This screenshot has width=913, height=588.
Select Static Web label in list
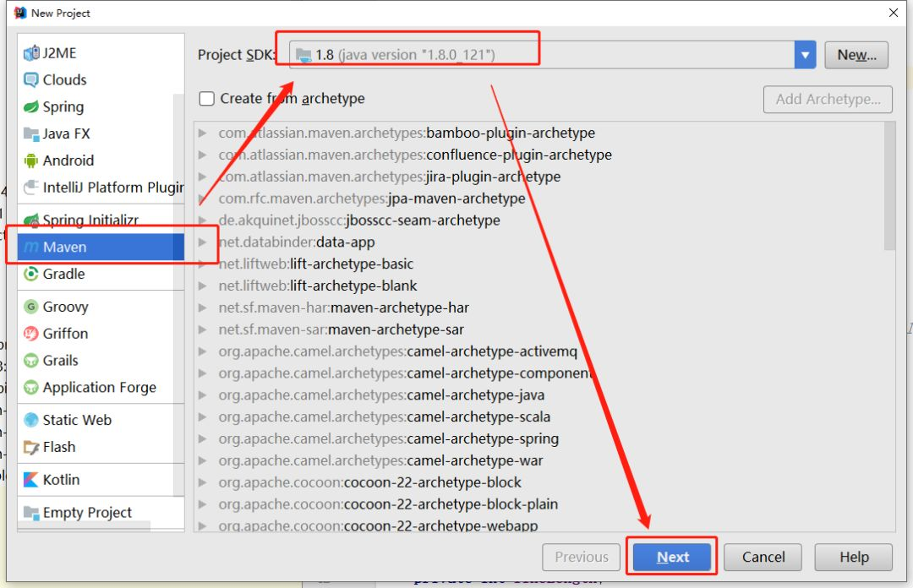pyautogui.click(x=77, y=420)
